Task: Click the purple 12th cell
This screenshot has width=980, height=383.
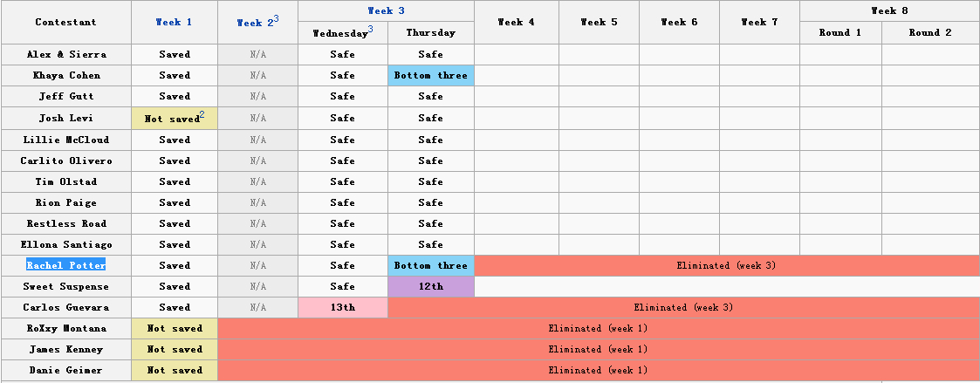Action: pos(430,286)
